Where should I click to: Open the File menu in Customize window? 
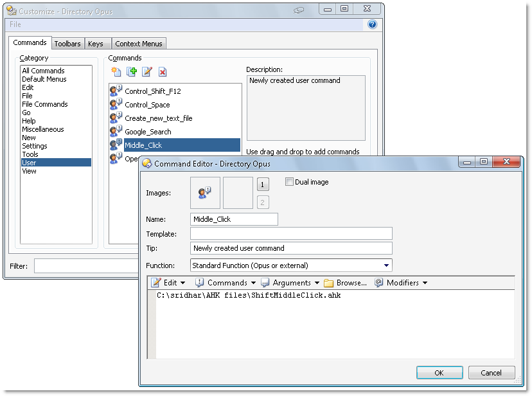pyautogui.click(x=15, y=24)
